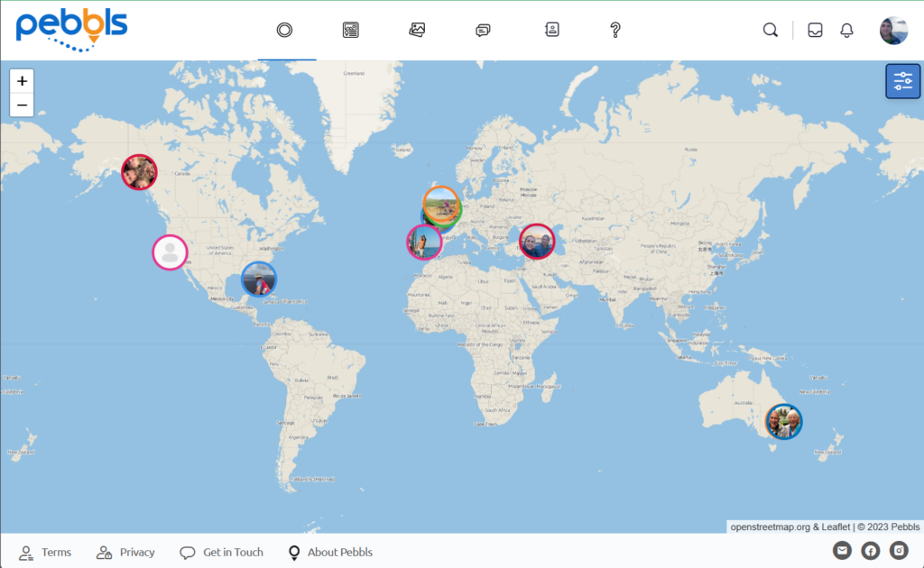The height and width of the screenshot is (568, 924).
Task: Open the chat messages icon in top navigation
Action: point(484,30)
